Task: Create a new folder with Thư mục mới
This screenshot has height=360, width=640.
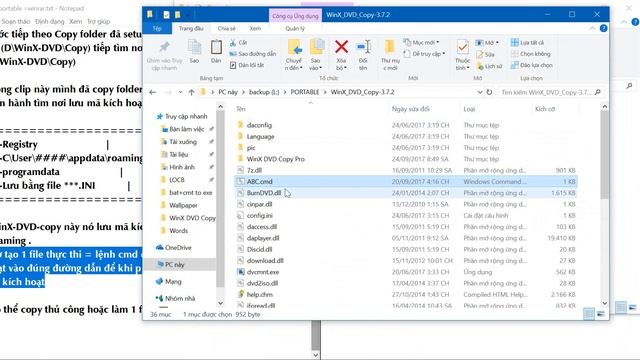Action: (390, 55)
